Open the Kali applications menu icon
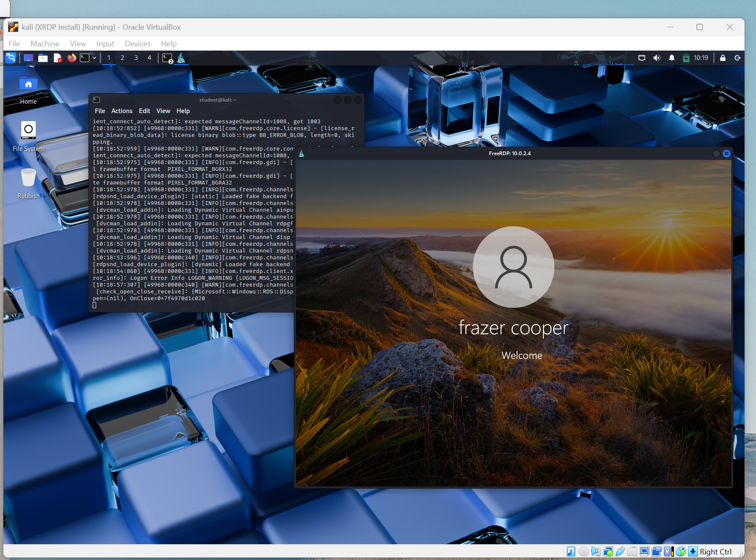 (11, 58)
